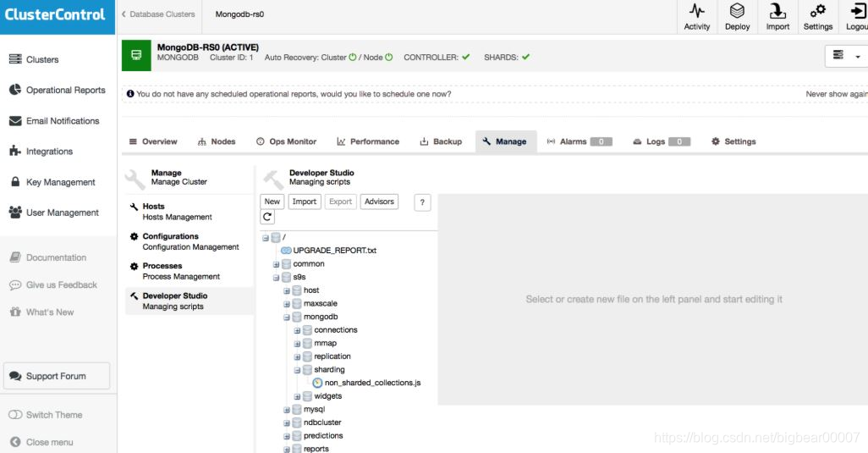Expand the widgets folder
868x453 pixels.
pyautogui.click(x=297, y=396)
